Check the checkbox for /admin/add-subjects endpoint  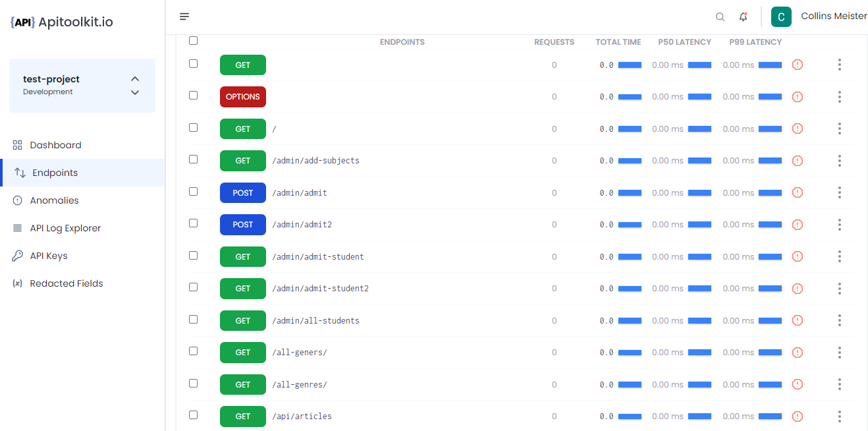[x=193, y=159]
